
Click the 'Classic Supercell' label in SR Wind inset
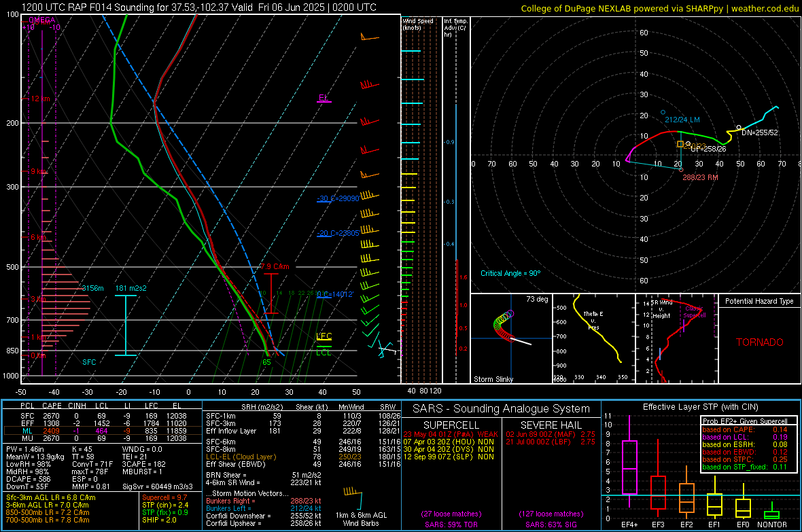click(695, 312)
